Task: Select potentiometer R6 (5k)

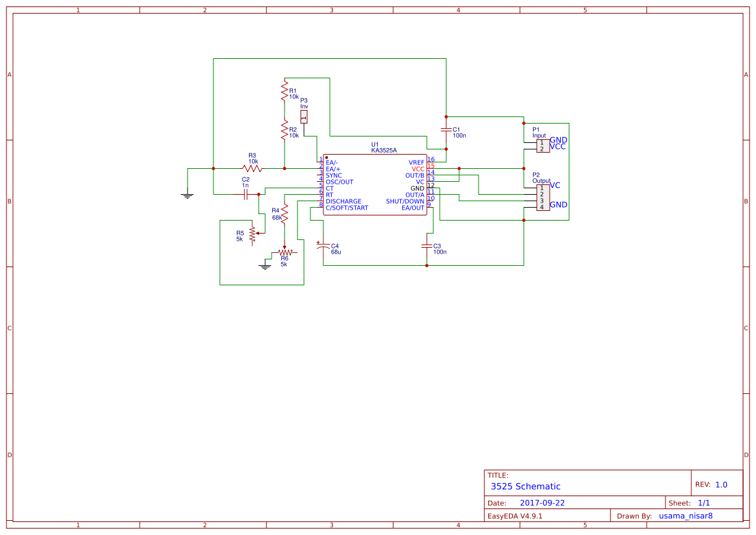Action: (285, 252)
